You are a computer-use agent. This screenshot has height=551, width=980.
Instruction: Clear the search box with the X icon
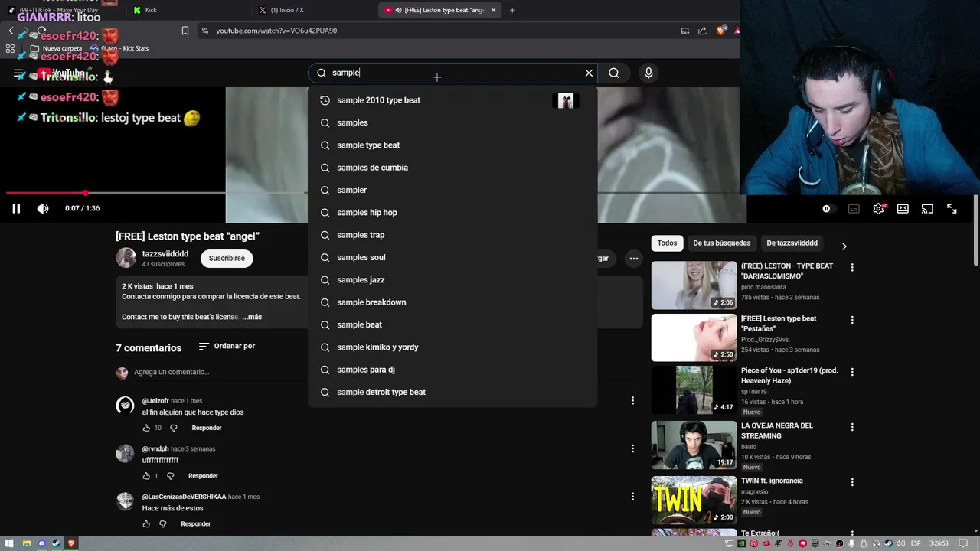click(589, 73)
